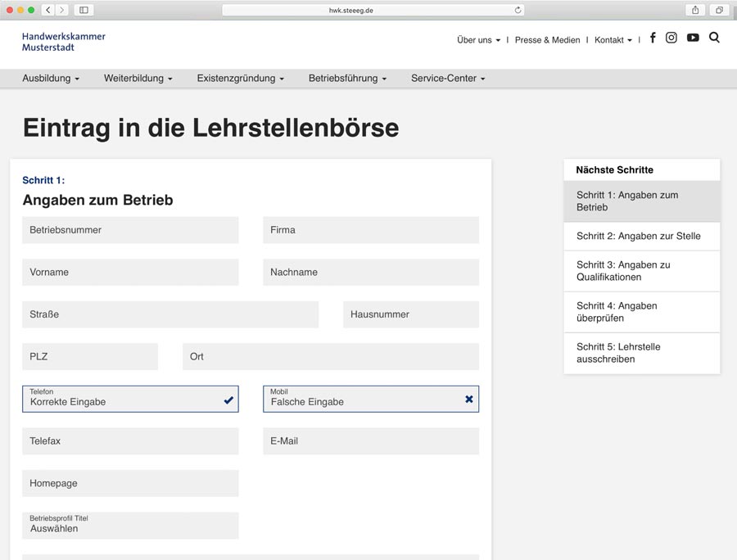The height and width of the screenshot is (560, 737).
Task: Open the Instagram icon link
Action: [x=671, y=38]
